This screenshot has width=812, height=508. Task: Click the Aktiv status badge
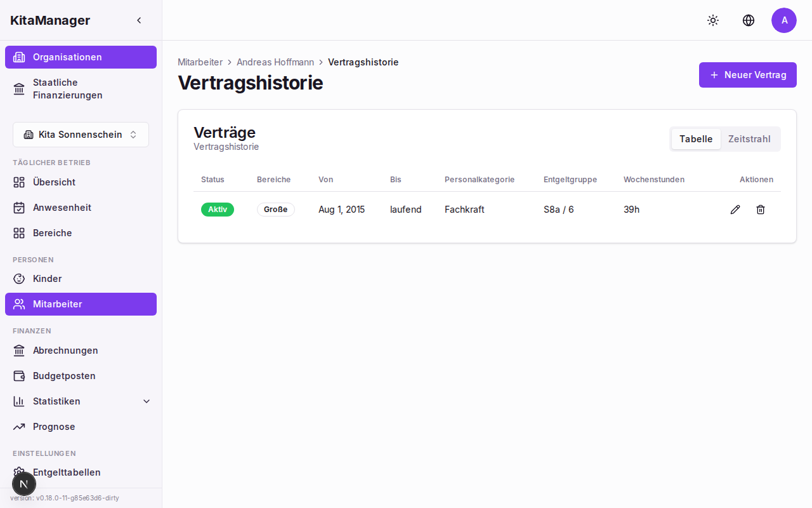[217, 209]
